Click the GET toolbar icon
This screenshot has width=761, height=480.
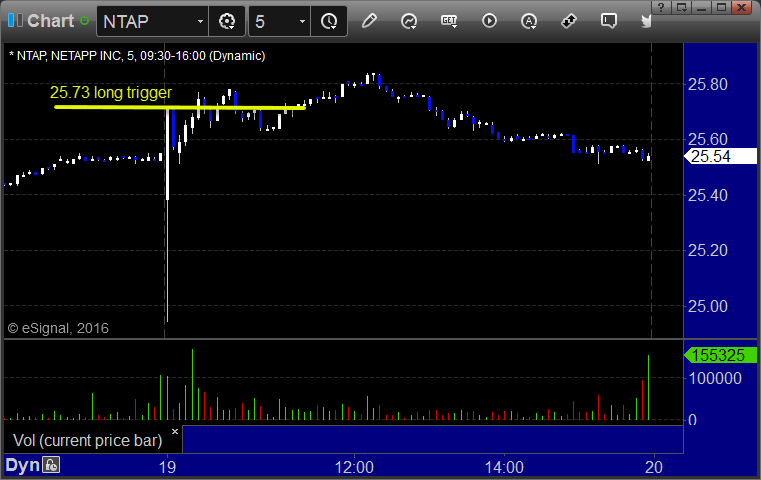pyautogui.click(x=449, y=21)
